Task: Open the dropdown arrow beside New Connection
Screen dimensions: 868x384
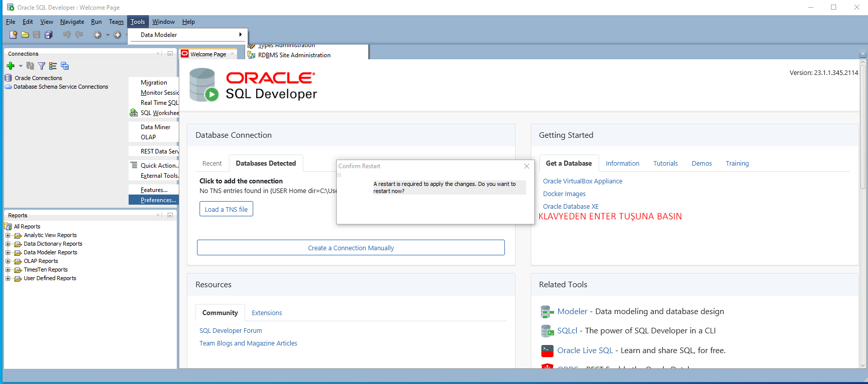Action: coord(21,66)
